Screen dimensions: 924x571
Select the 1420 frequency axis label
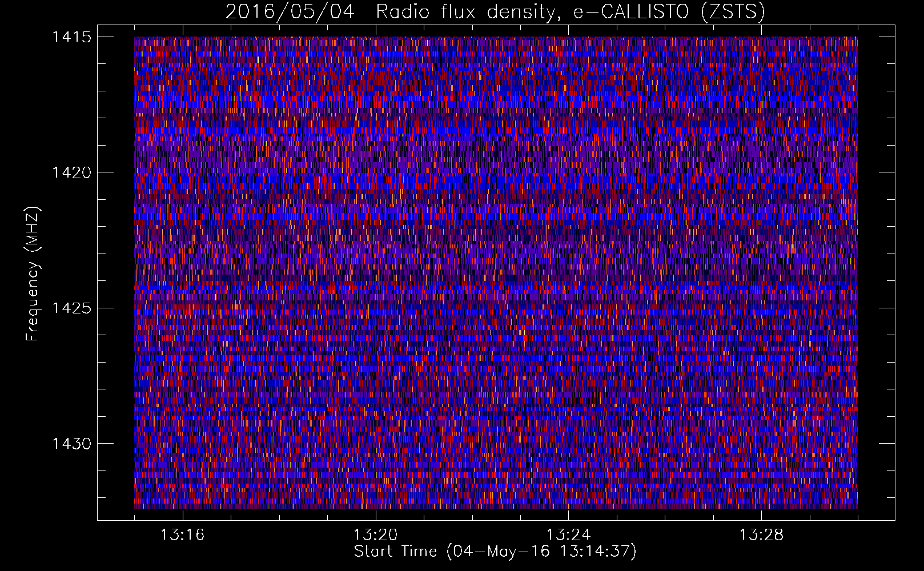71,172
